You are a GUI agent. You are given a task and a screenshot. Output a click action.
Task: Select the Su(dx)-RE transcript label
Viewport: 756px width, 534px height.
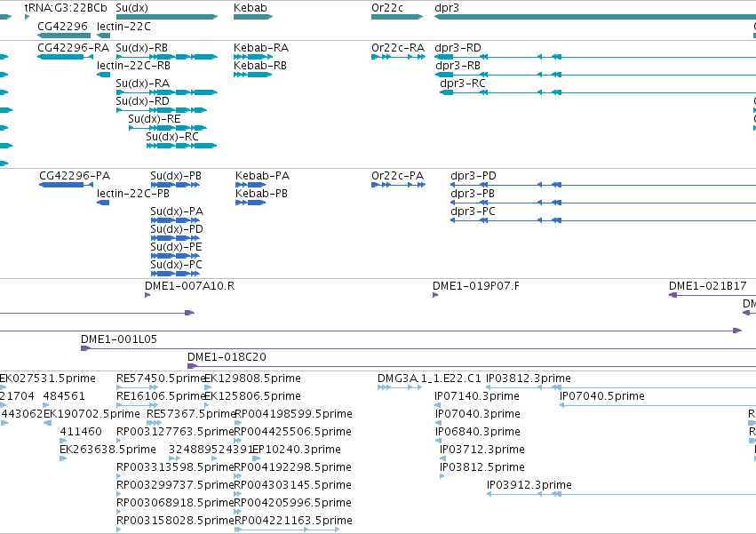155,120
